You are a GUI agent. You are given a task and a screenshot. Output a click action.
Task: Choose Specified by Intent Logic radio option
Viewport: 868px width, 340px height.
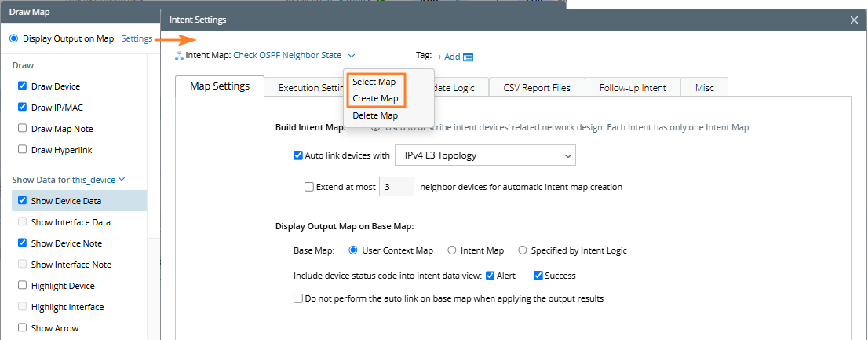tap(523, 250)
